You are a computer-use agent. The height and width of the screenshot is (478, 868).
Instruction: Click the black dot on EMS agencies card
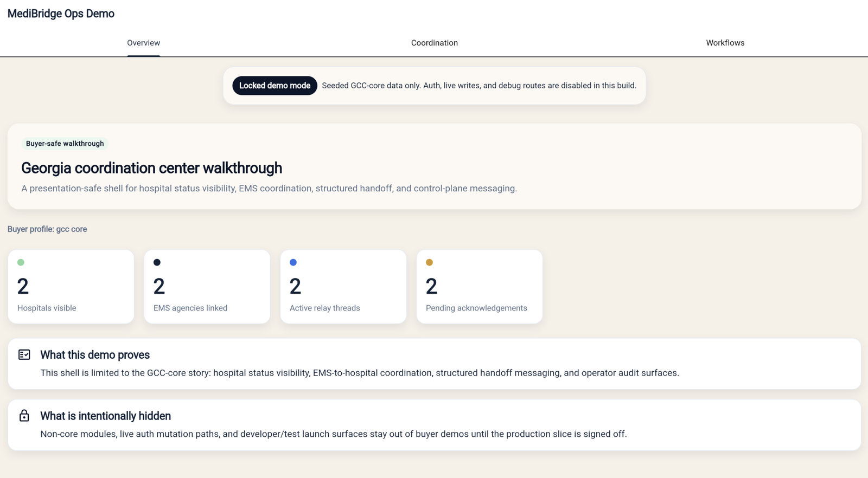[x=157, y=262]
